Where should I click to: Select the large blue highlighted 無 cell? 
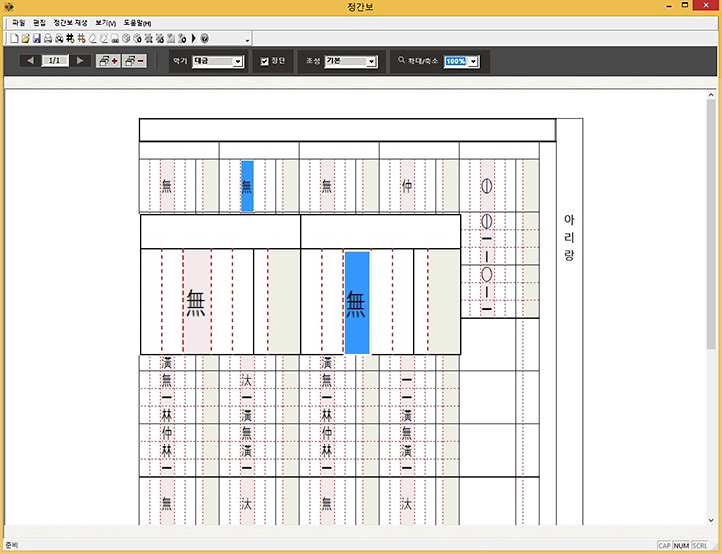point(357,303)
